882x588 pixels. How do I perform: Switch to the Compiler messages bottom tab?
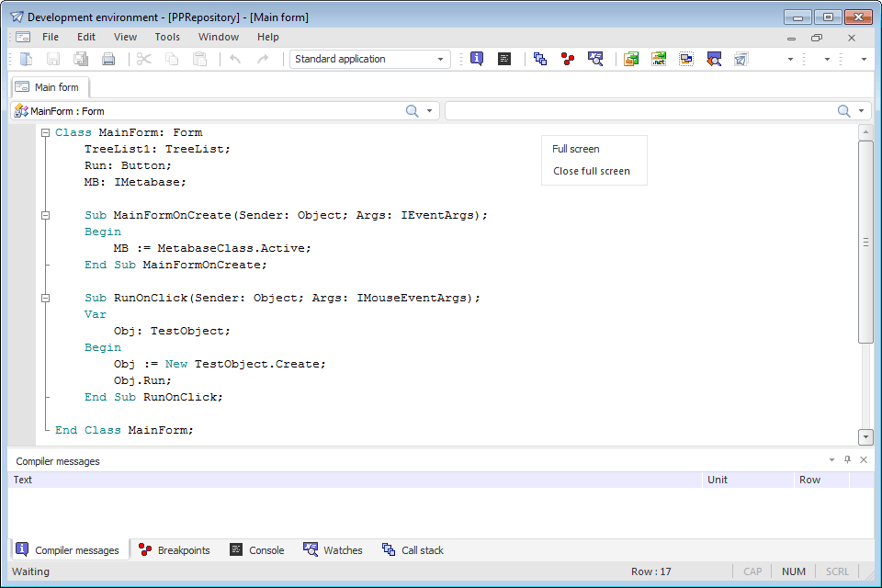point(69,549)
